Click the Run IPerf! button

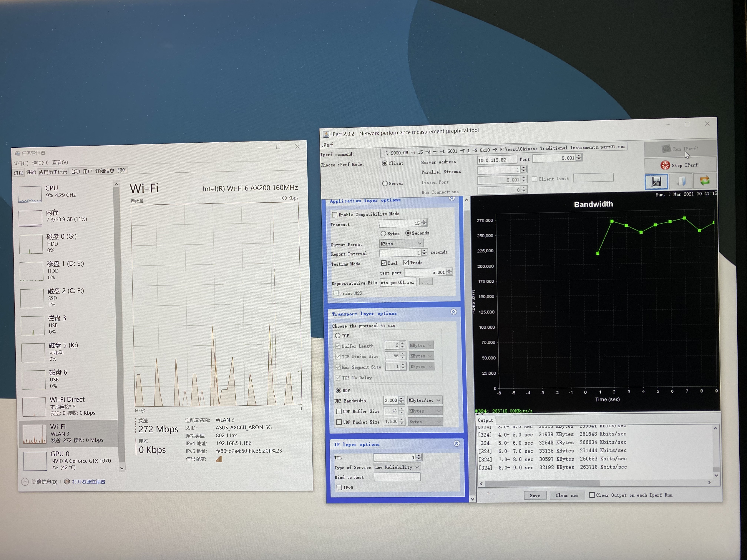680,149
